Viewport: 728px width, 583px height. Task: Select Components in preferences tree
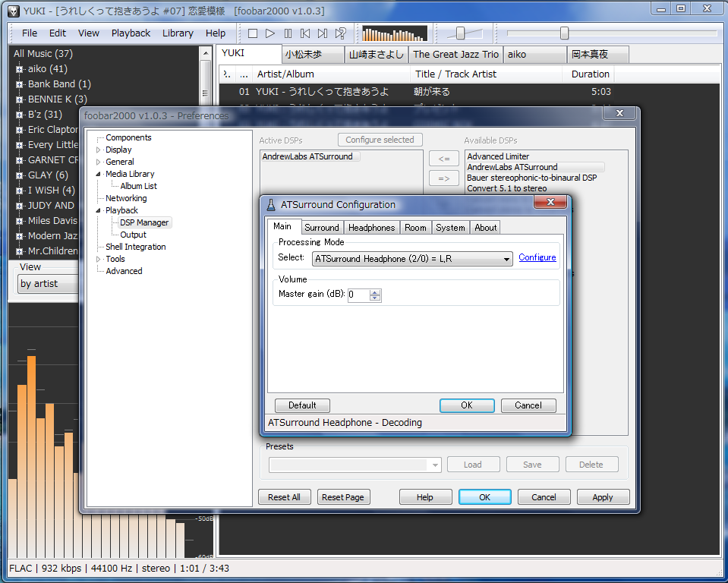coord(128,137)
